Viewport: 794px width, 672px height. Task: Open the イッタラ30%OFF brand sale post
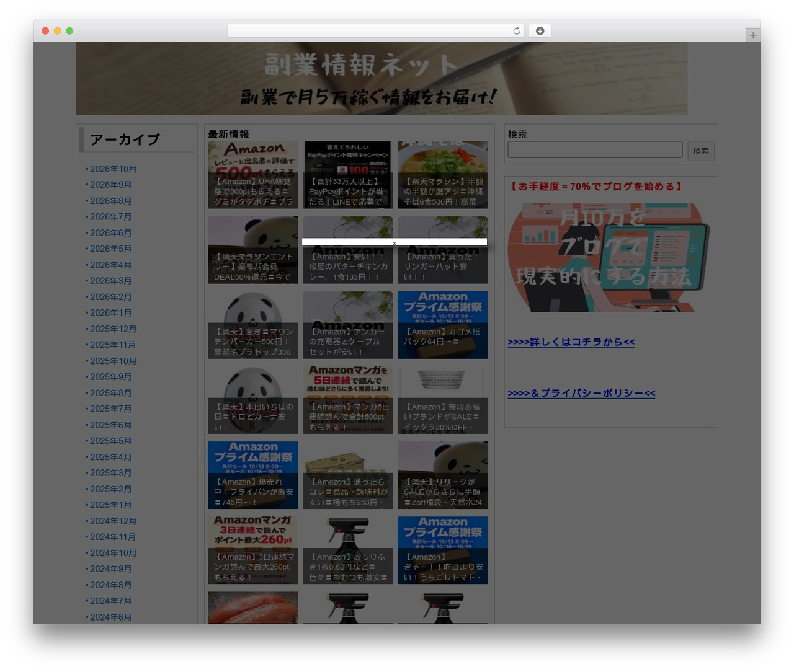(442, 400)
